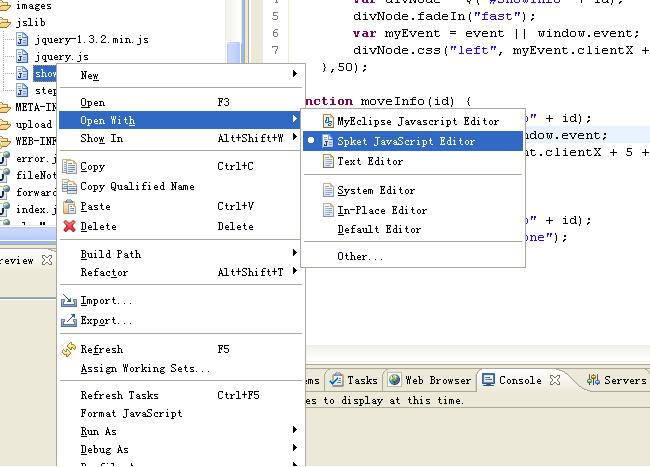
Task: Click the Copy Qualified Name icon
Action: pos(69,186)
